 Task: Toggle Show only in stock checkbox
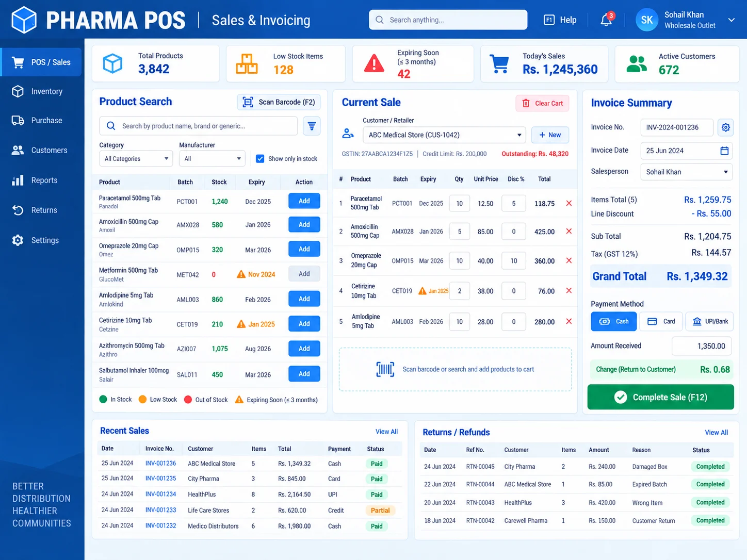coord(260,159)
